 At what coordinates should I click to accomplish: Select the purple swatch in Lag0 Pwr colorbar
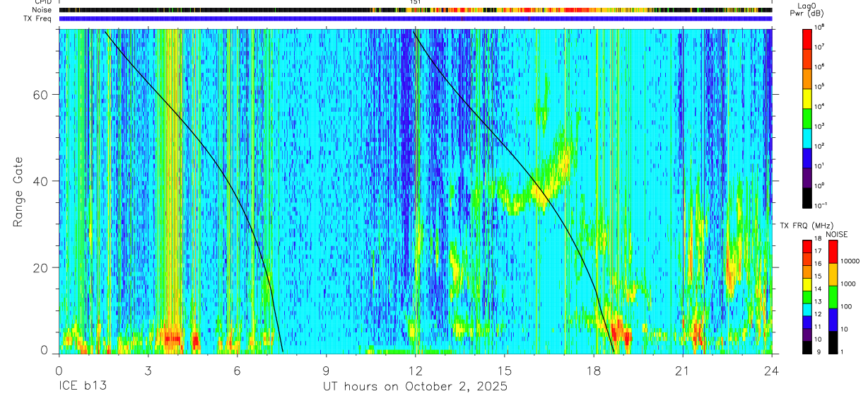click(x=807, y=177)
